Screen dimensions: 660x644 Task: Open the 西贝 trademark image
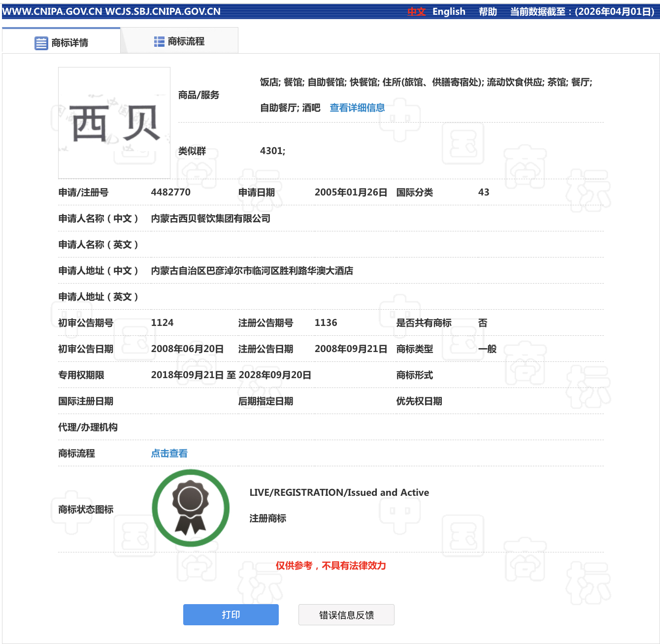point(114,123)
